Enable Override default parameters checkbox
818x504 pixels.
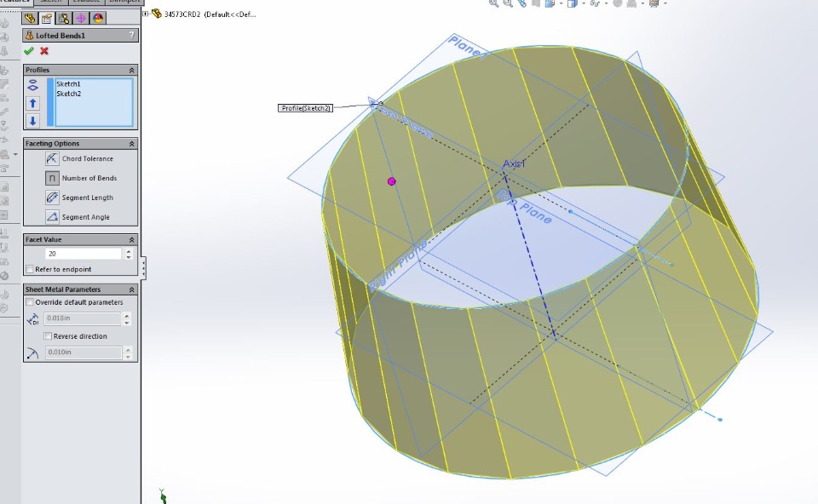(31, 302)
